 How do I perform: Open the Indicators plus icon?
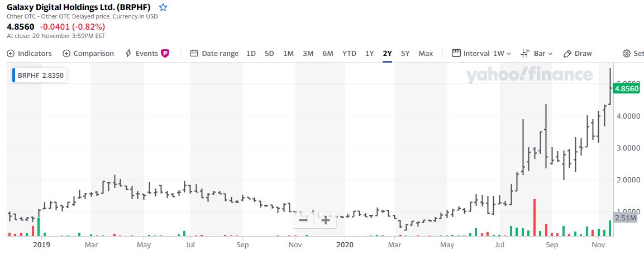click(x=11, y=54)
